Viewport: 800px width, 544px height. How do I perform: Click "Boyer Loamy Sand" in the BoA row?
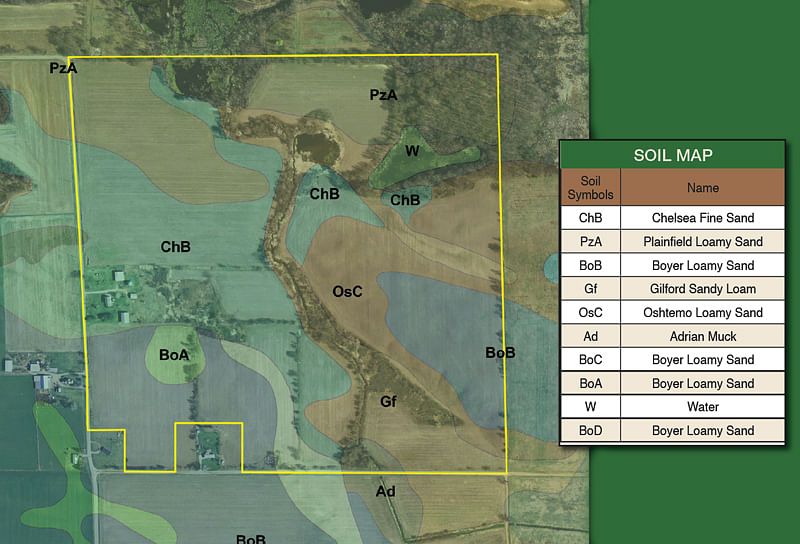(703, 383)
